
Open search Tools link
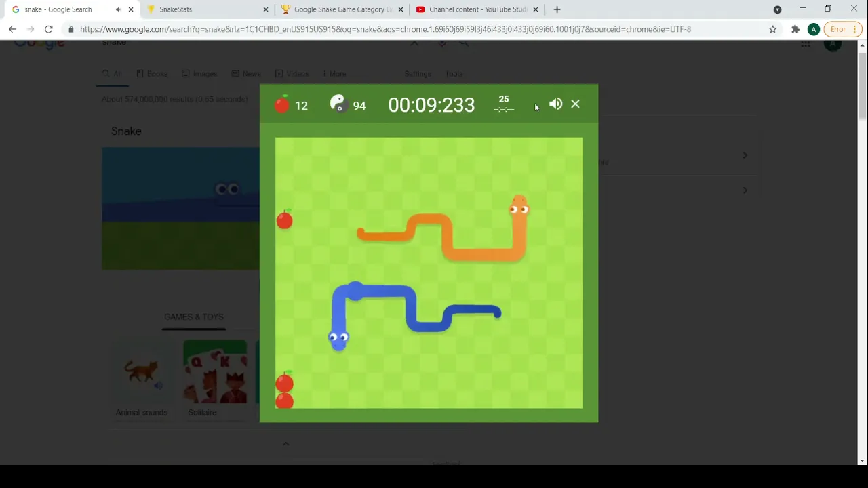454,74
